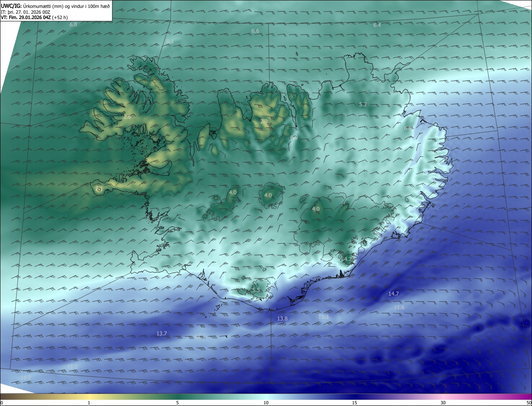Screen dimensions: 532x406
Task: Click the 50 tick on the color scale
Action: (x=529, y=403)
